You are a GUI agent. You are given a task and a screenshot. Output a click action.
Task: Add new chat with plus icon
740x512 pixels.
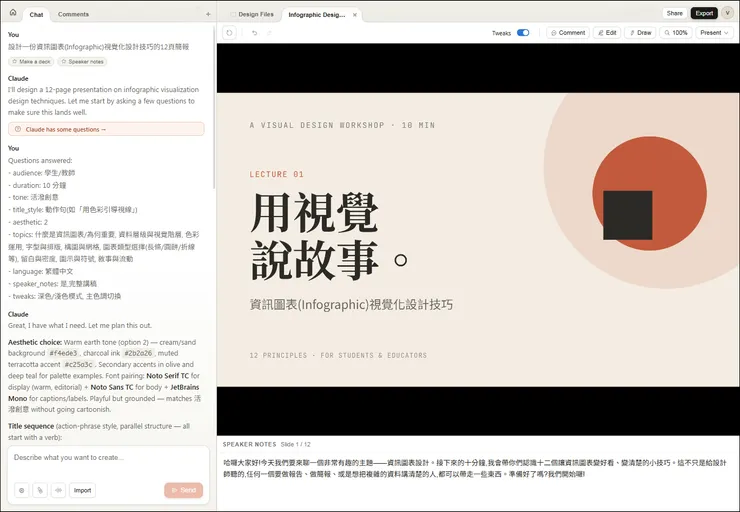pos(208,14)
